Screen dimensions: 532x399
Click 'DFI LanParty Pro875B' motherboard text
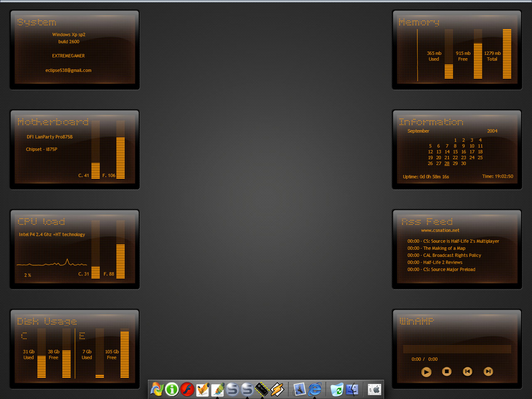49,137
